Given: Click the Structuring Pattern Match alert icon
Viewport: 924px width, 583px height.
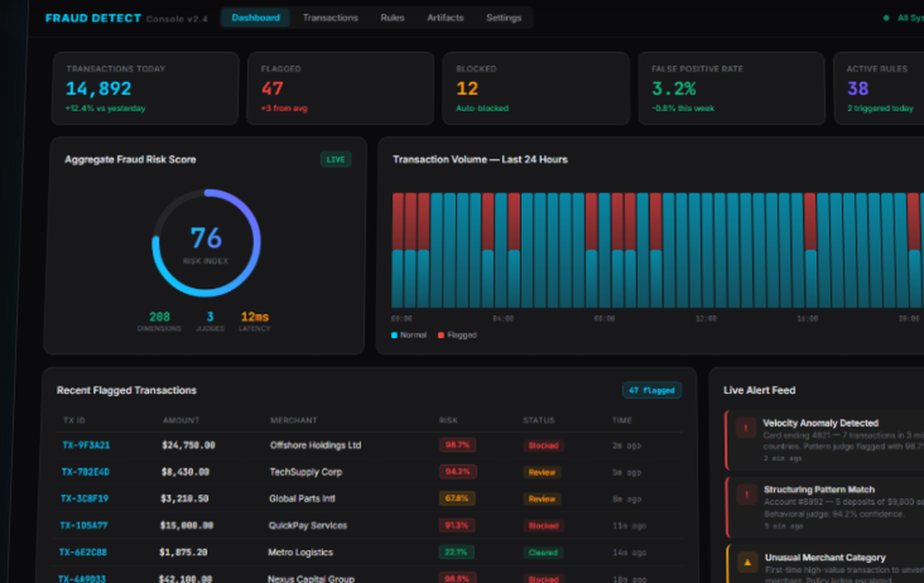Looking at the screenshot, I should tap(746, 494).
